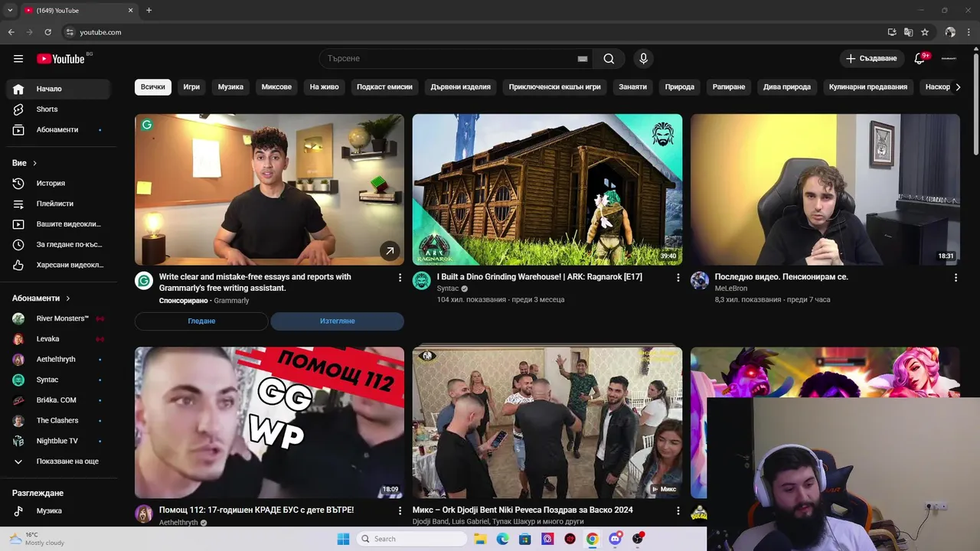
Task: Open Харесани видеоклипове list
Action: coord(58,265)
